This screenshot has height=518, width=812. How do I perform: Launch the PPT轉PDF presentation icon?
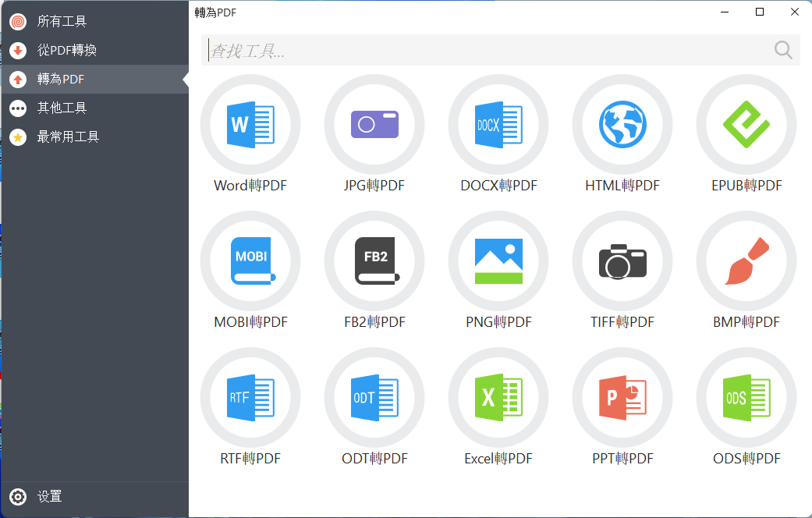(622, 397)
